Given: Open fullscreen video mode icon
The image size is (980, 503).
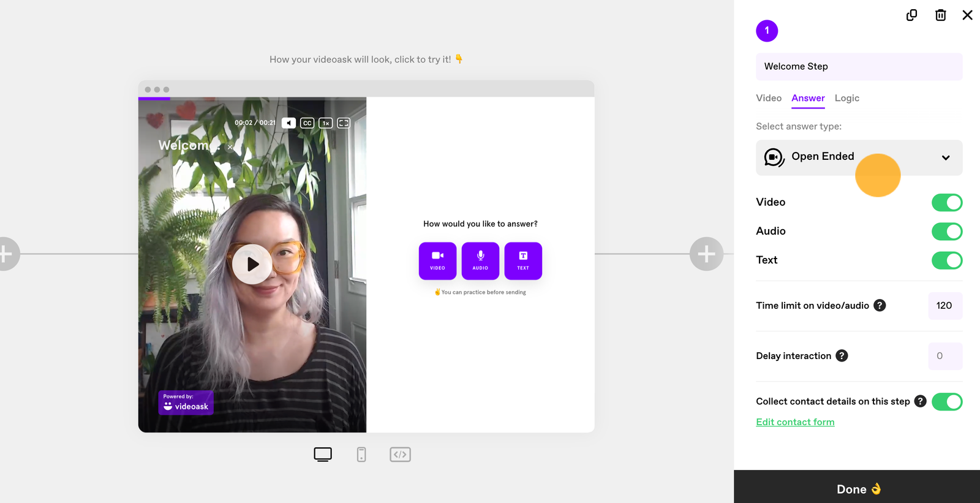Looking at the screenshot, I should (344, 123).
